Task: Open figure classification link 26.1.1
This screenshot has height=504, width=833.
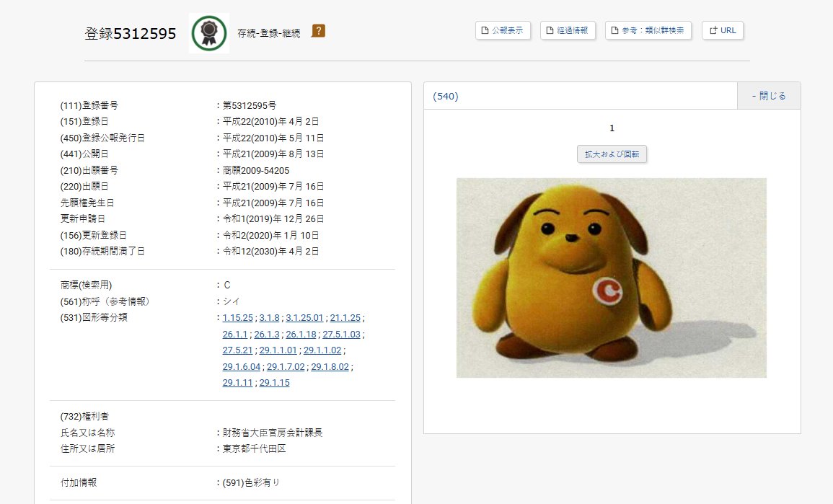Action: point(235,334)
